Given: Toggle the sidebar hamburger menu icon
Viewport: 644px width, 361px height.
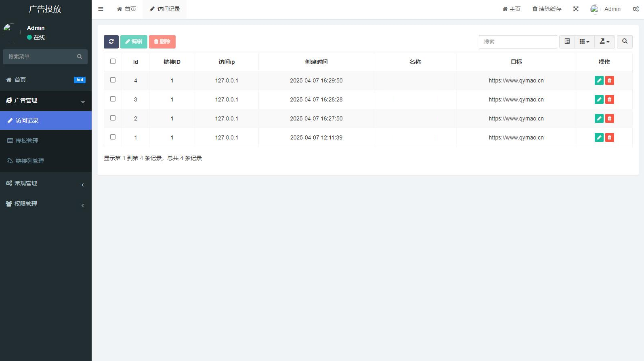Looking at the screenshot, I should pos(101,9).
